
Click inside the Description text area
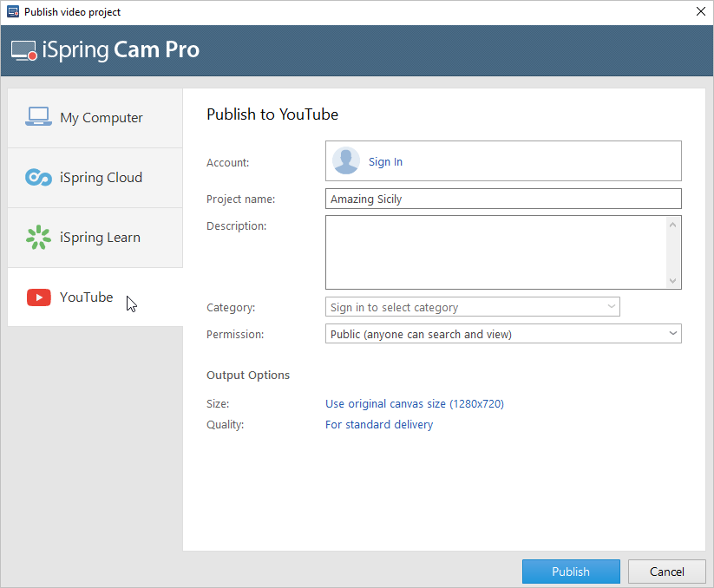(x=495, y=252)
